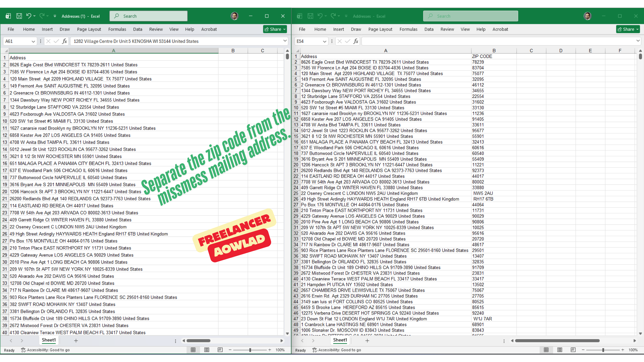Click the Insert Function fx icon
644x362 pixels.
point(64,41)
